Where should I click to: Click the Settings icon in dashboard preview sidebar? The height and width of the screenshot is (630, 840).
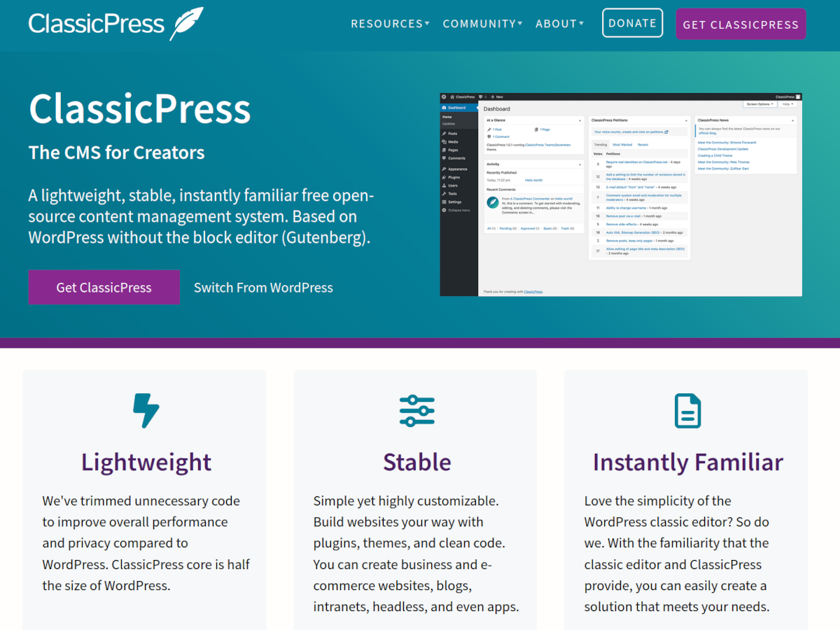point(444,202)
